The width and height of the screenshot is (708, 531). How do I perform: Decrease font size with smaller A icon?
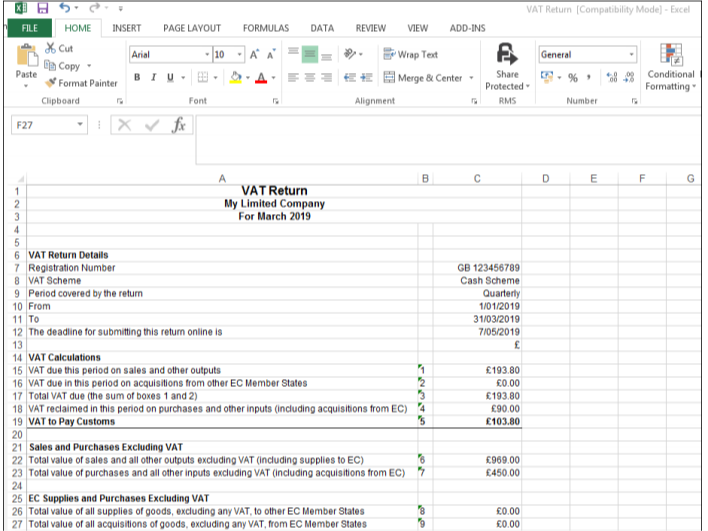coord(271,55)
